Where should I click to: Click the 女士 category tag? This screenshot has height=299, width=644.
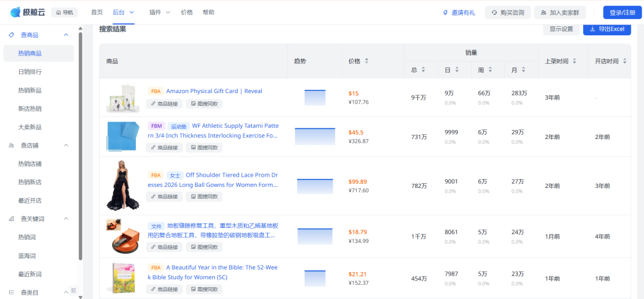[x=175, y=175]
